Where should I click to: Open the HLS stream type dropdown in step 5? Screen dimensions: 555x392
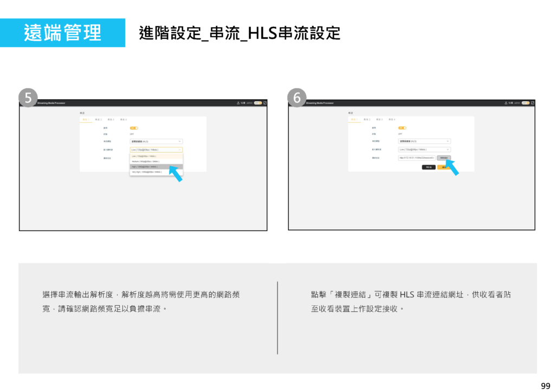coord(156,141)
